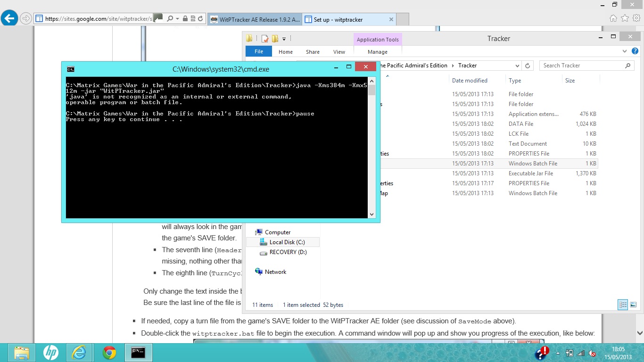Open Internet Explorer home page icon
Screen dimensions: 644x362
point(613,18)
